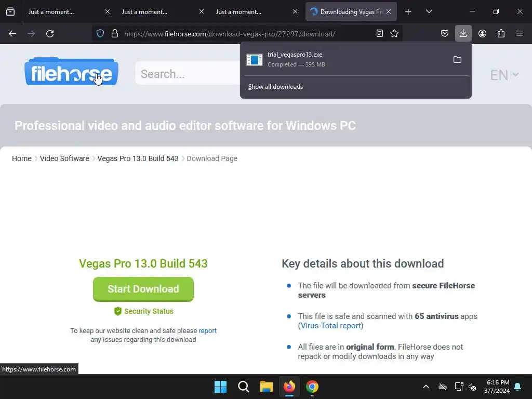The width and height of the screenshot is (532, 399).
Task: Close the downloads panel via toolbar button
Action: [x=463, y=33]
